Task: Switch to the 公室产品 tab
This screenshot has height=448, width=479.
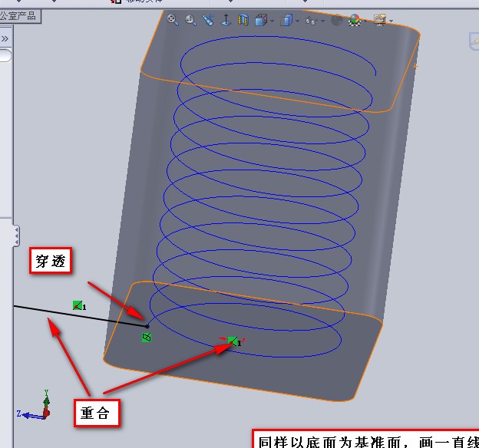Action: coord(19,16)
